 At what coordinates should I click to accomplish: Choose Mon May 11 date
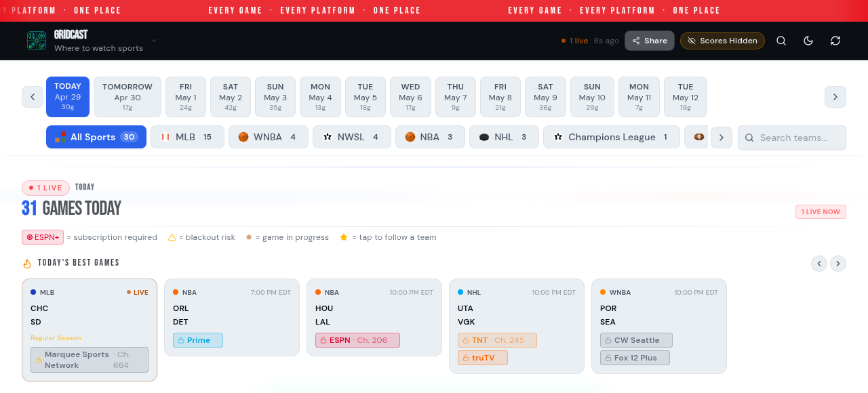coord(639,97)
